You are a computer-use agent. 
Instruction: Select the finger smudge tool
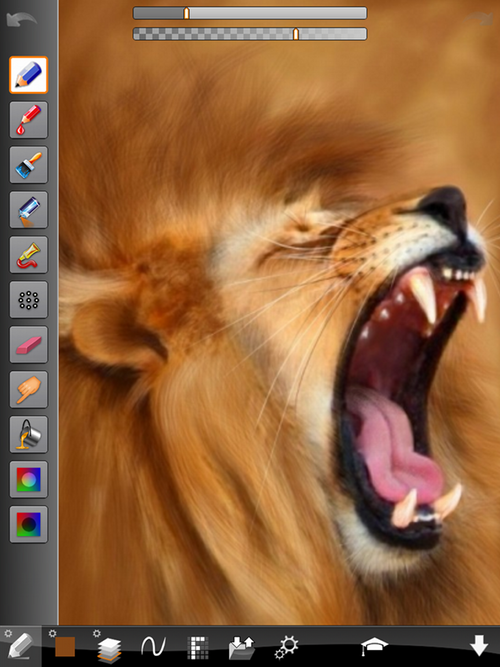click(x=29, y=390)
